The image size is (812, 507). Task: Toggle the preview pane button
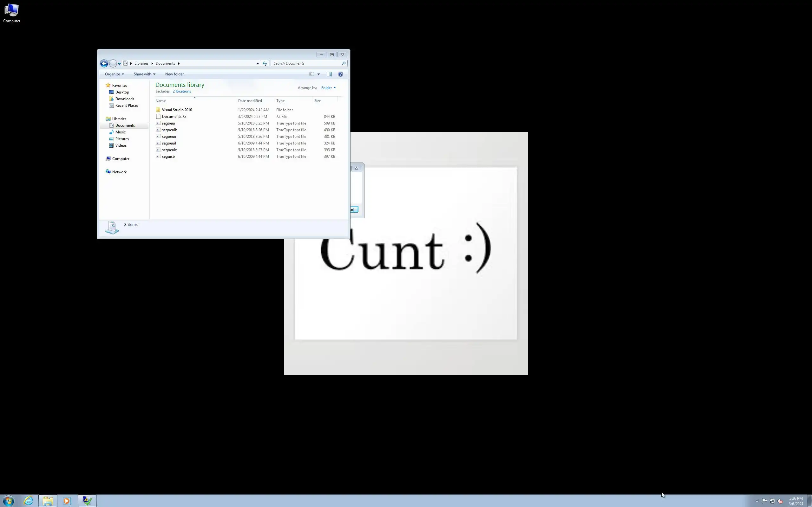tap(329, 74)
